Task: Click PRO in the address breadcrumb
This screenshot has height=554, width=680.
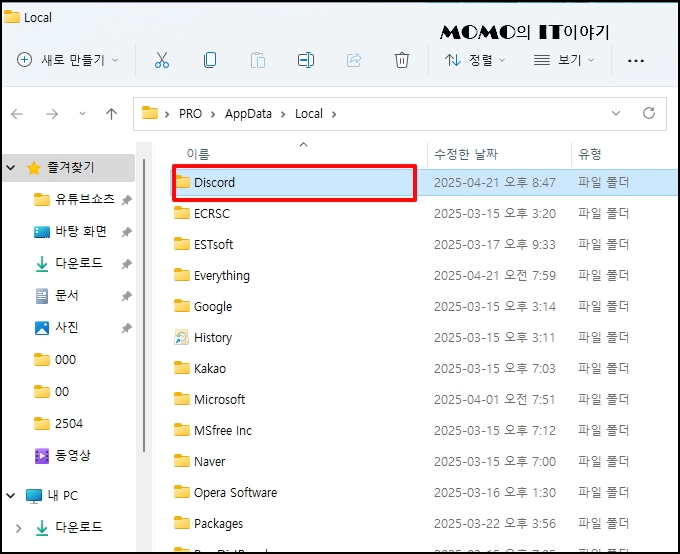Action: [x=190, y=114]
